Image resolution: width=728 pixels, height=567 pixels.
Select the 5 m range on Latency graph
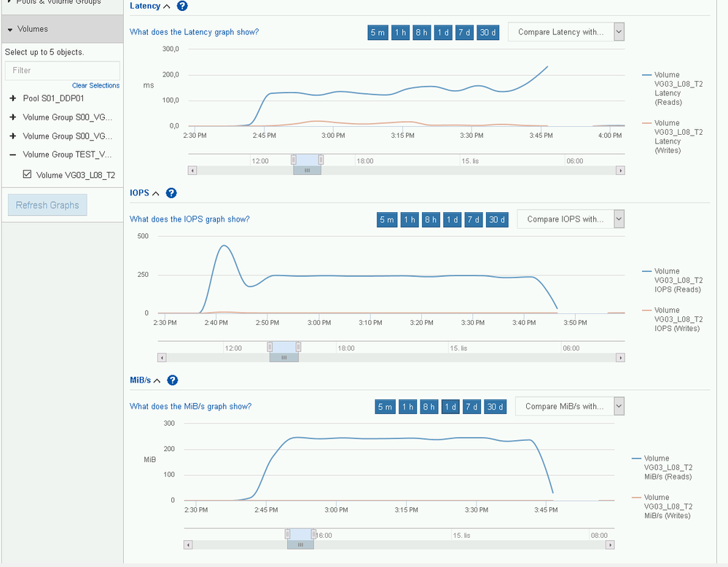click(x=377, y=32)
